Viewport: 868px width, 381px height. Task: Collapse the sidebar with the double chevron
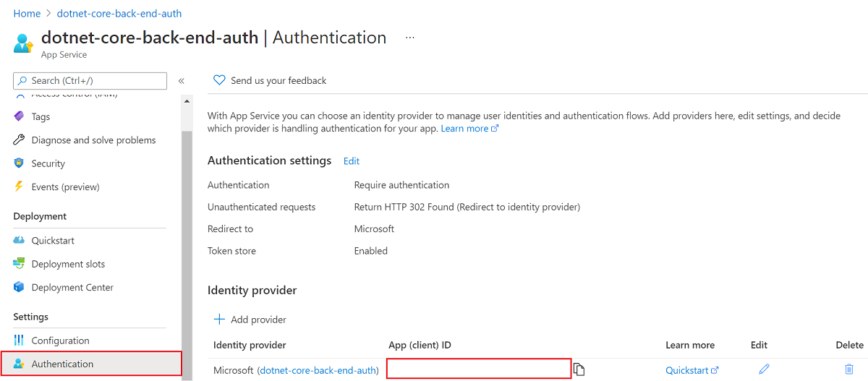click(182, 81)
